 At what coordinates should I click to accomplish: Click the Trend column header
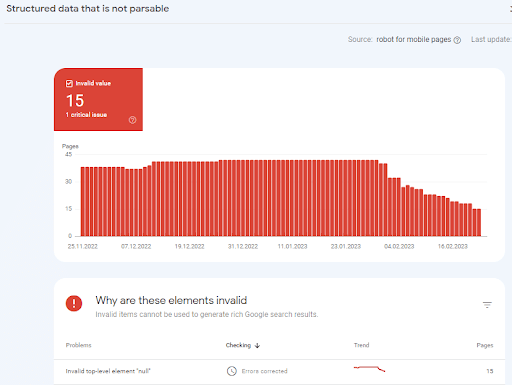(361, 345)
